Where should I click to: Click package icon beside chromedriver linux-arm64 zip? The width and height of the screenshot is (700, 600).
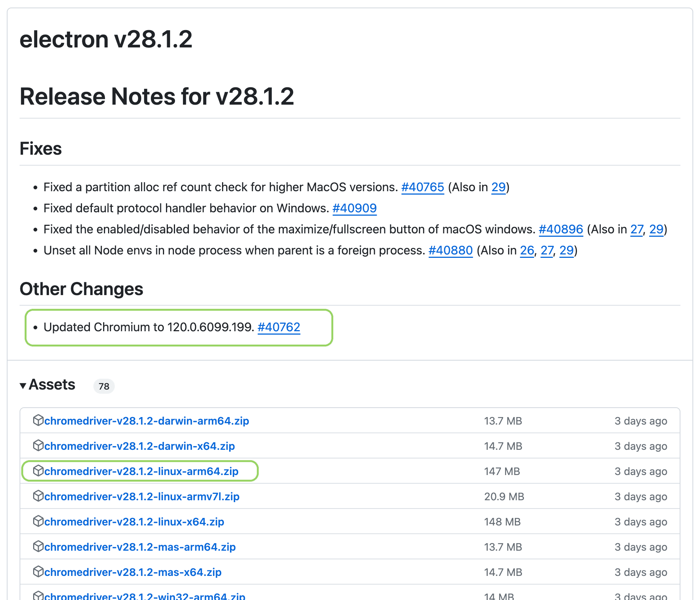click(38, 471)
